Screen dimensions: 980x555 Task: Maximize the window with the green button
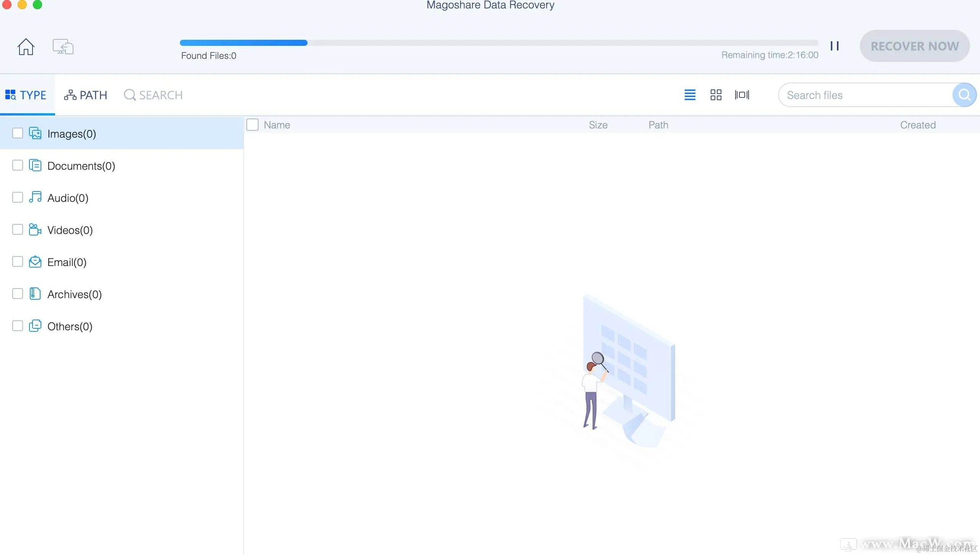tap(37, 4)
